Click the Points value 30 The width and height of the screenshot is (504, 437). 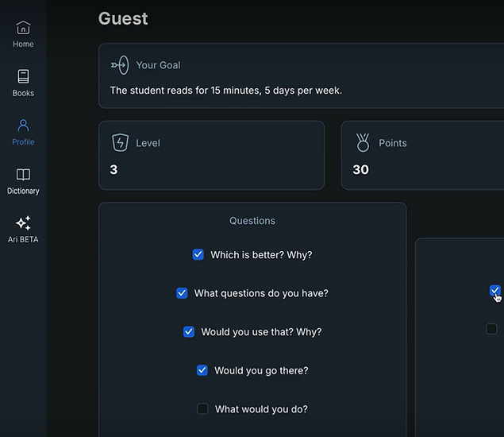coord(360,169)
